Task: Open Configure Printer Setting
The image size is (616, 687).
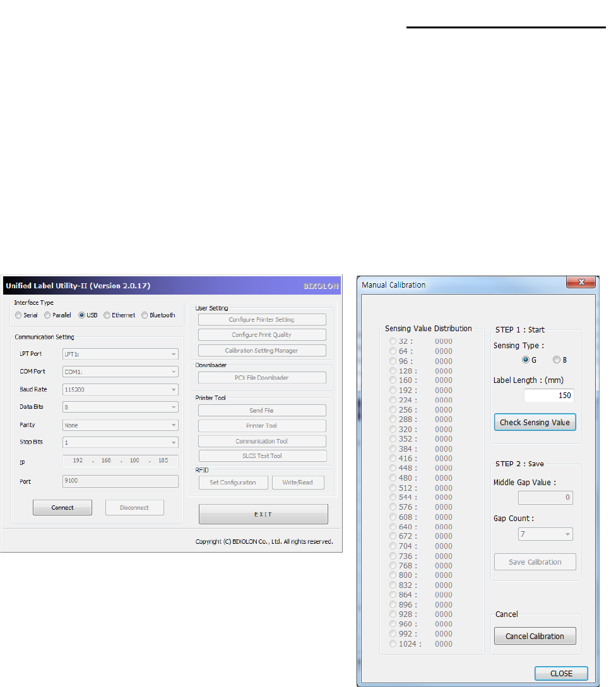Action: click(262, 319)
